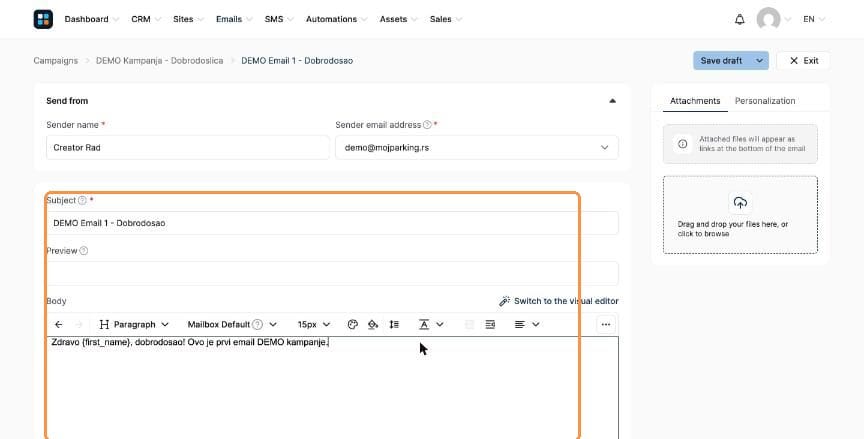The width and height of the screenshot is (864, 439).
Task: Expand the text formatting dropdown arrow
Action: tap(440, 324)
